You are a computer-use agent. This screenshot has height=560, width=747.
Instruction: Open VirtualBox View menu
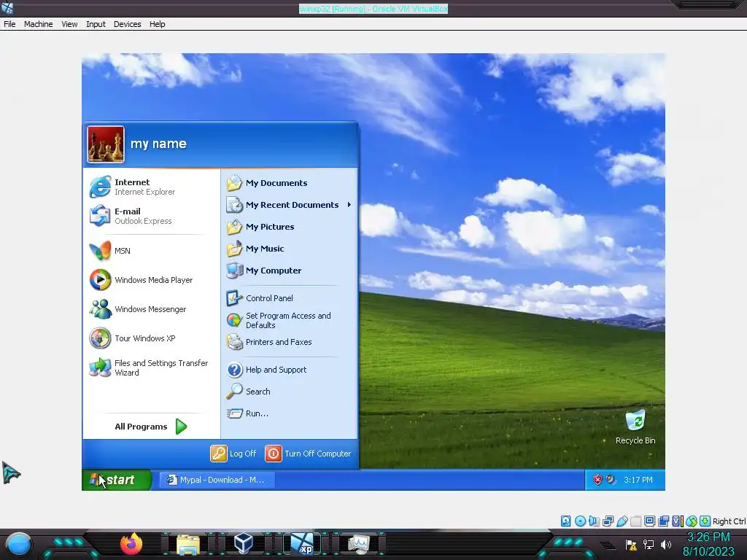click(x=69, y=24)
